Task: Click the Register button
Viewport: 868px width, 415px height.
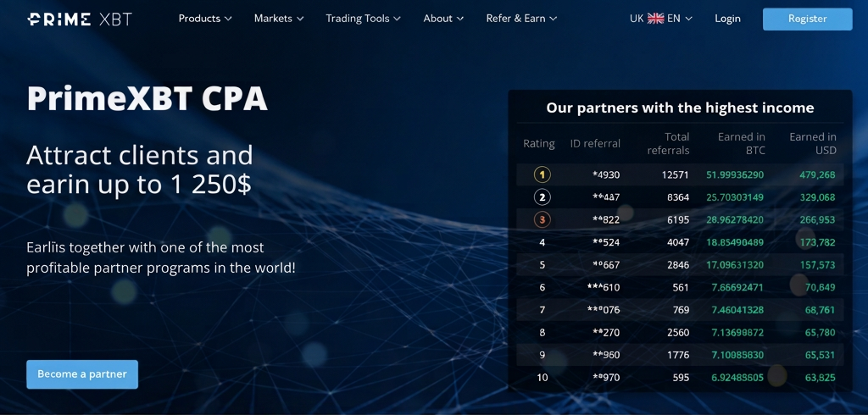Action: pos(808,19)
